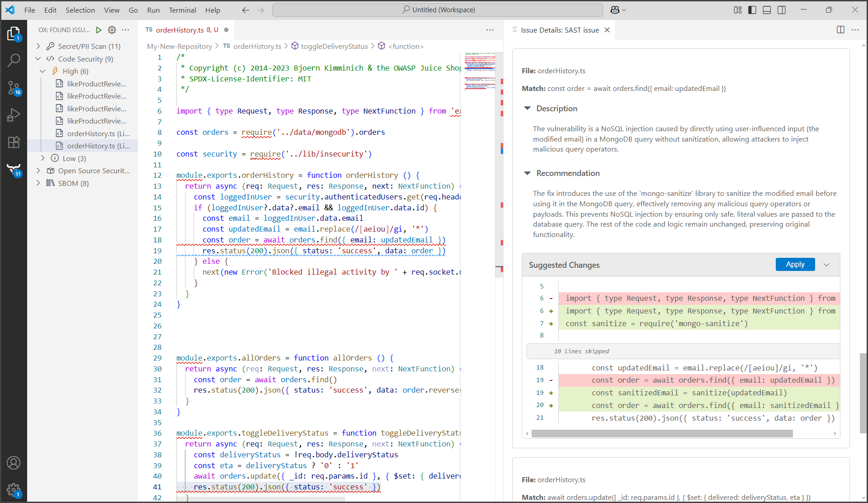Click the run scan play icon
This screenshot has height=503, width=868.
coord(99,30)
